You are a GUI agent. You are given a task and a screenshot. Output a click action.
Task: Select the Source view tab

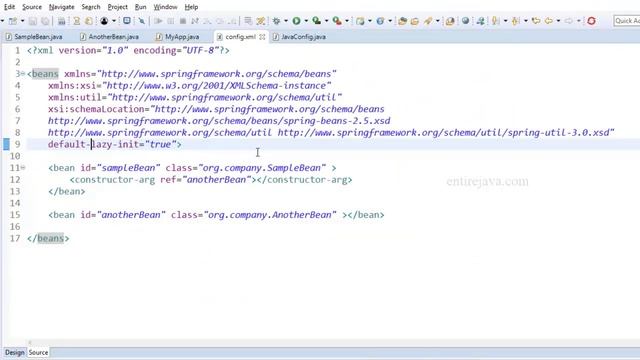pyautogui.click(x=38, y=352)
